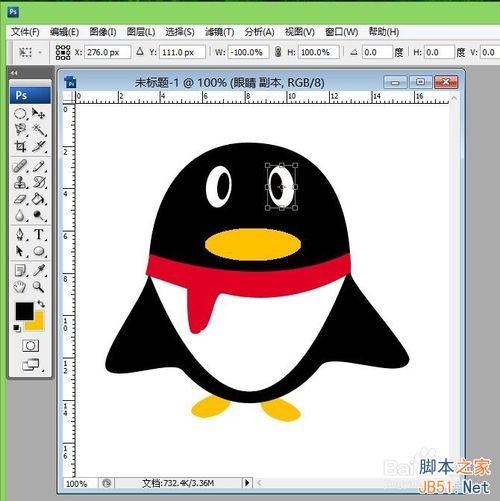Select the Eraser tool
The width and height of the screenshot is (500, 501).
click(x=20, y=199)
